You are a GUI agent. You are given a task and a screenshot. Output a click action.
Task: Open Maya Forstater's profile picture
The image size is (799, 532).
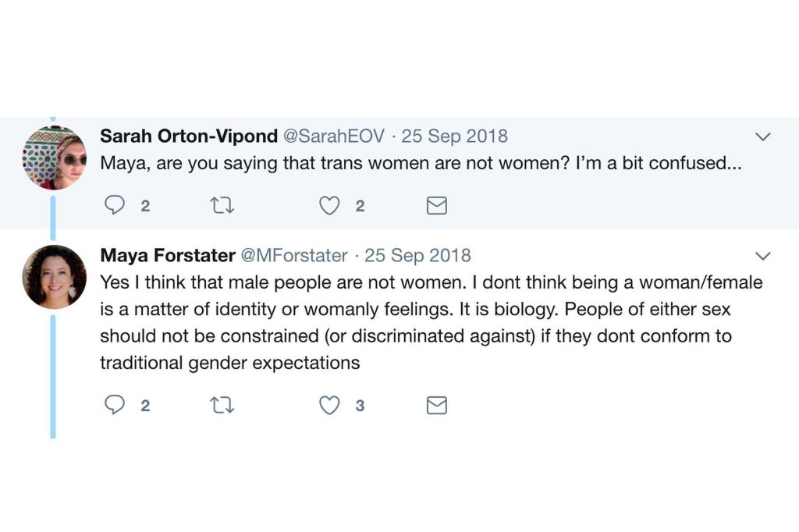(54, 277)
